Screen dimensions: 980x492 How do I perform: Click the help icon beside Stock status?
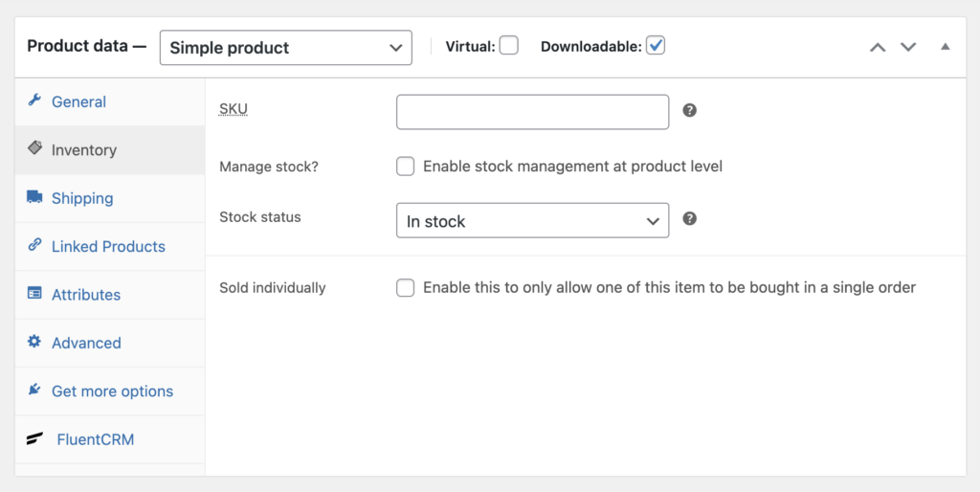tap(690, 219)
